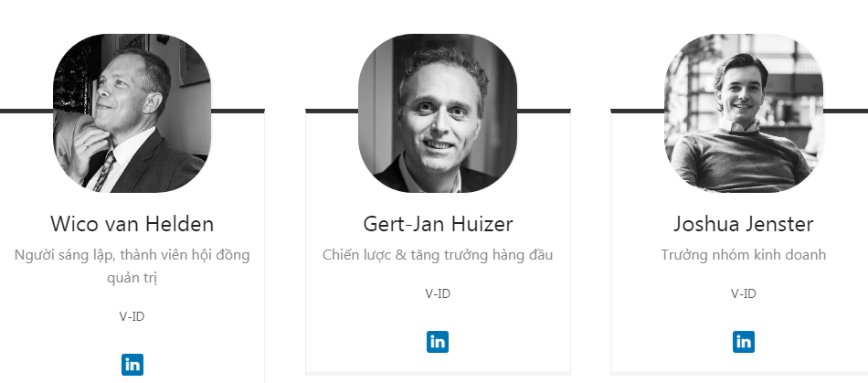Select the name Wico van Helden
The height and width of the screenshot is (383, 868).
pos(132,224)
